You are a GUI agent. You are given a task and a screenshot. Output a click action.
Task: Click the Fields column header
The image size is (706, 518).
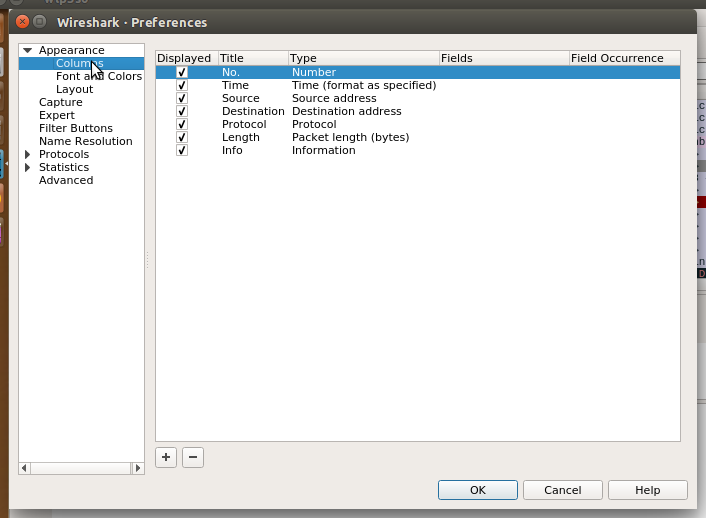tap(504, 58)
